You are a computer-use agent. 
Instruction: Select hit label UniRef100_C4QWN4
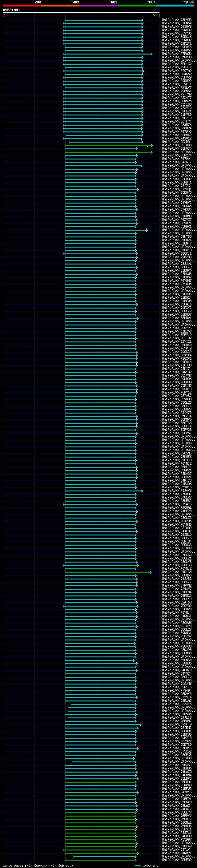tap(177, 775)
